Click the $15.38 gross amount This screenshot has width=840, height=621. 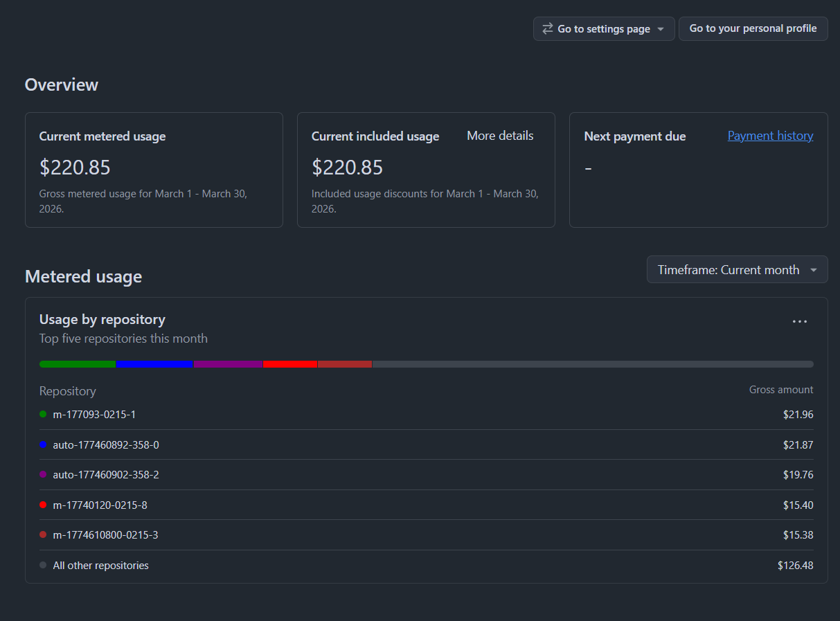coord(798,535)
